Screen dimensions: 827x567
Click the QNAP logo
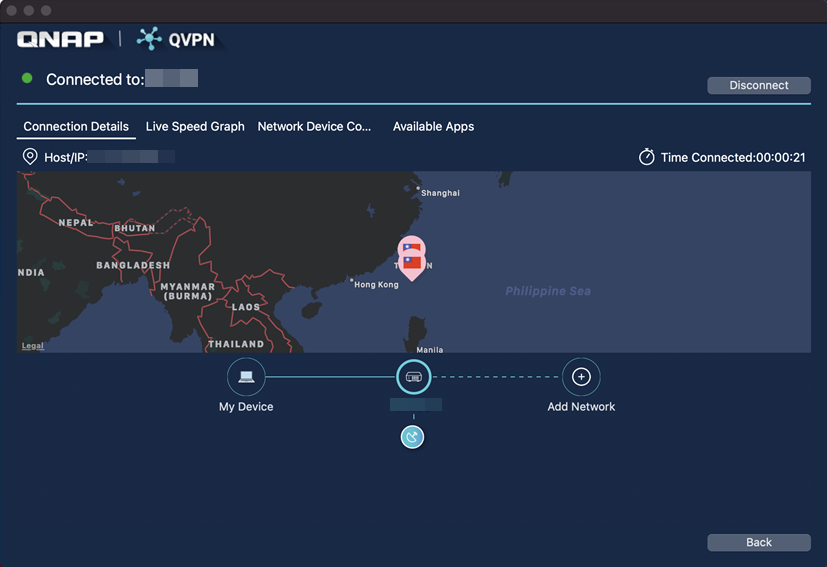60,39
